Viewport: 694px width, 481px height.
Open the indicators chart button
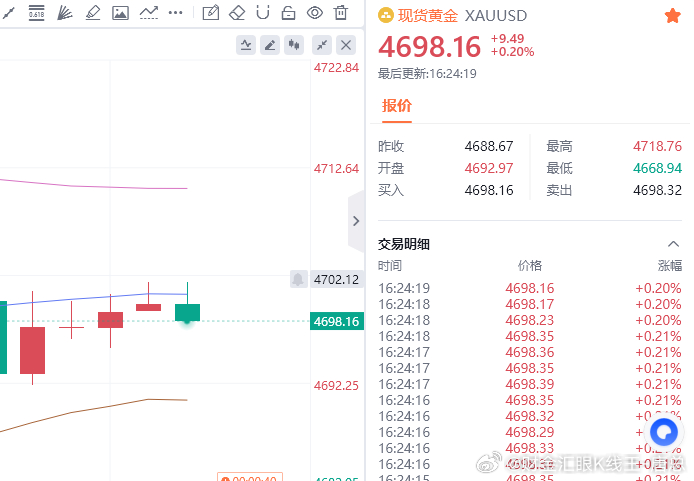point(246,45)
